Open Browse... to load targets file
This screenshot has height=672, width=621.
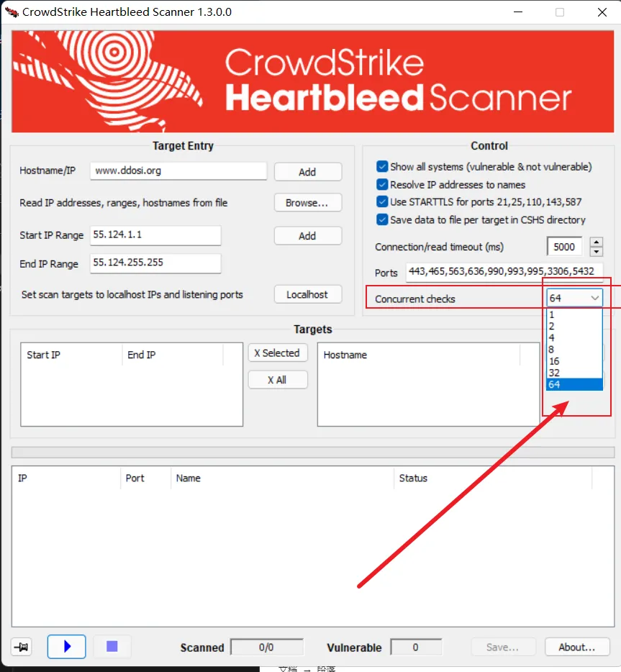308,203
